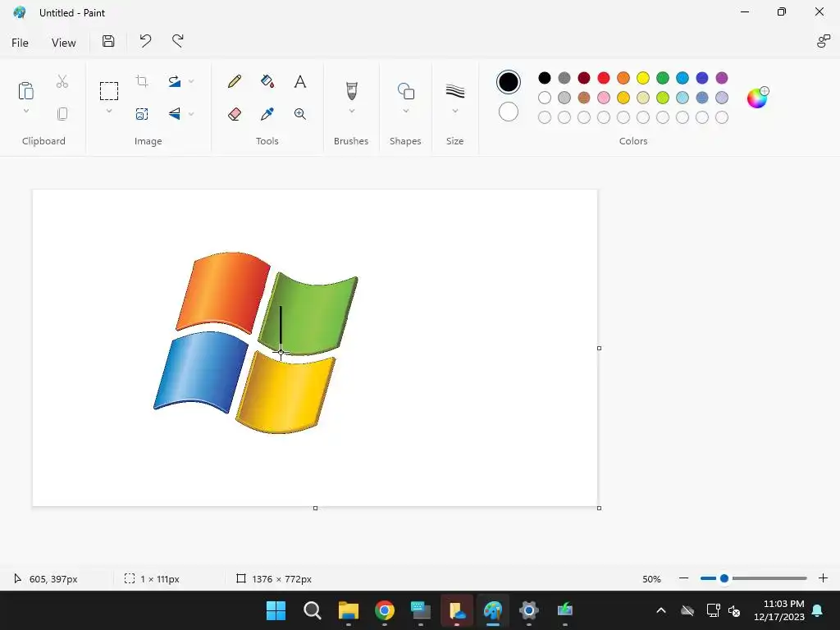Pick the yellow color swatch
The image size is (840, 630).
click(x=643, y=78)
